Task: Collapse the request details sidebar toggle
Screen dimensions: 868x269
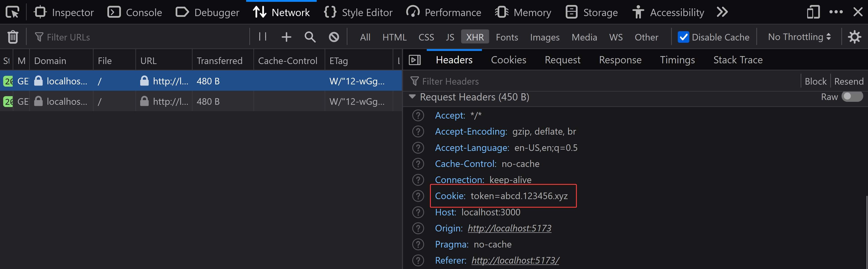Action: [415, 60]
